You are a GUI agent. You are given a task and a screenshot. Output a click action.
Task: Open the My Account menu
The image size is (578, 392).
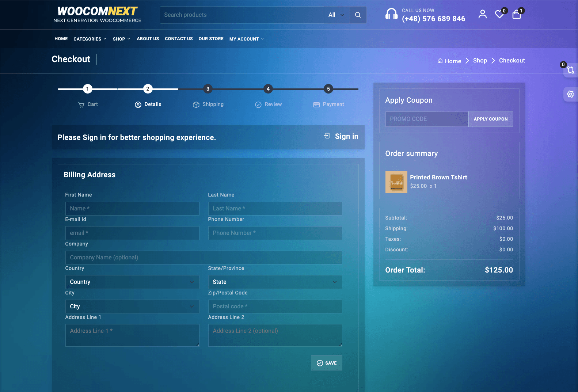point(246,39)
